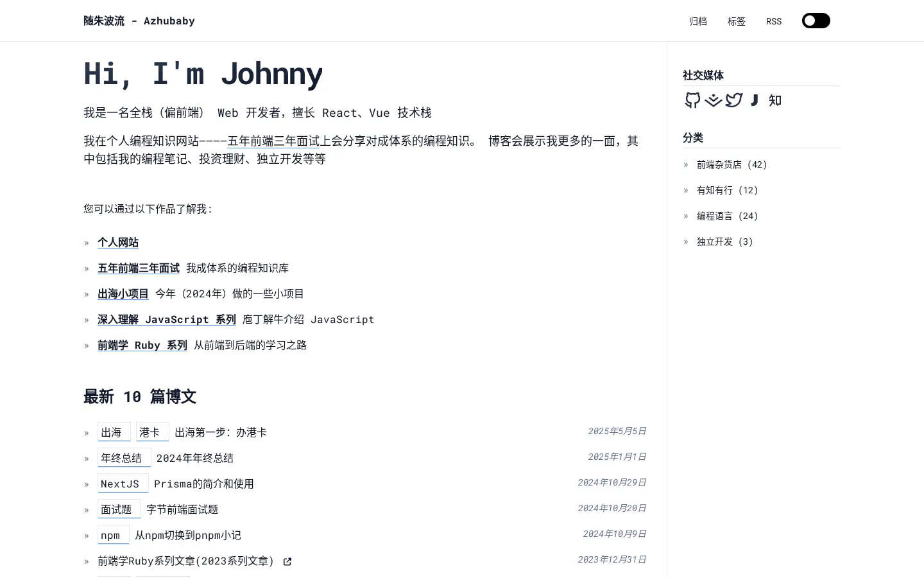Screen dimensions: 924x578
Task: Click the NextJS tag
Action: (123, 484)
